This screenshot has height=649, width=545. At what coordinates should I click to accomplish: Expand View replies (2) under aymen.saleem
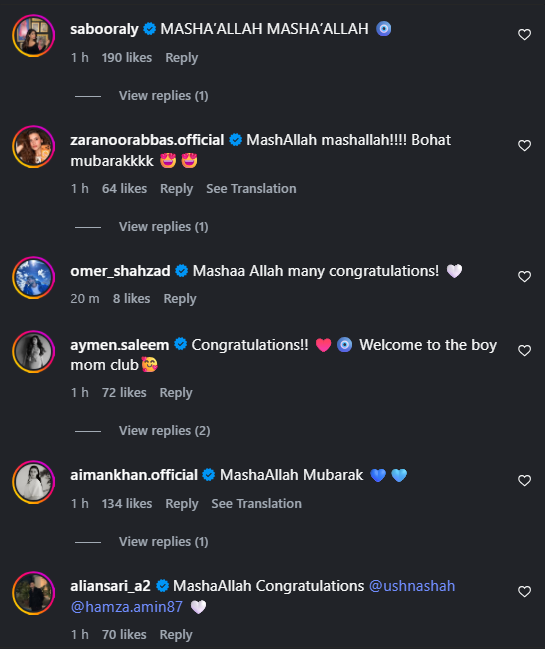pos(165,430)
